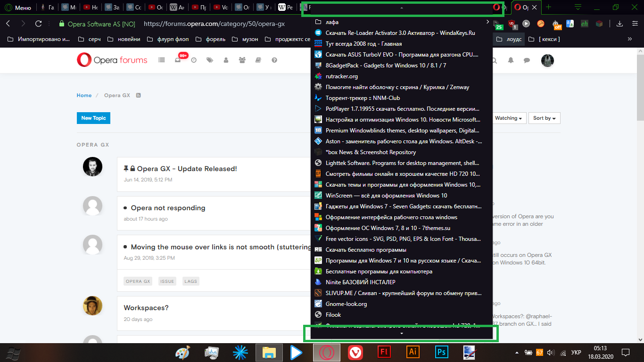Open the tab list menu icon
The width and height of the screenshot is (644, 362).
tap(578, 7)
